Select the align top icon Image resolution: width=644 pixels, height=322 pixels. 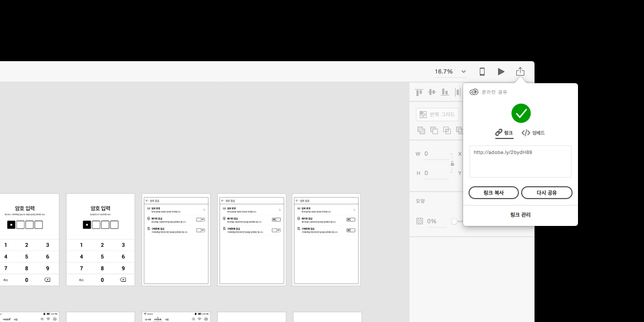[x=419, y=92]
